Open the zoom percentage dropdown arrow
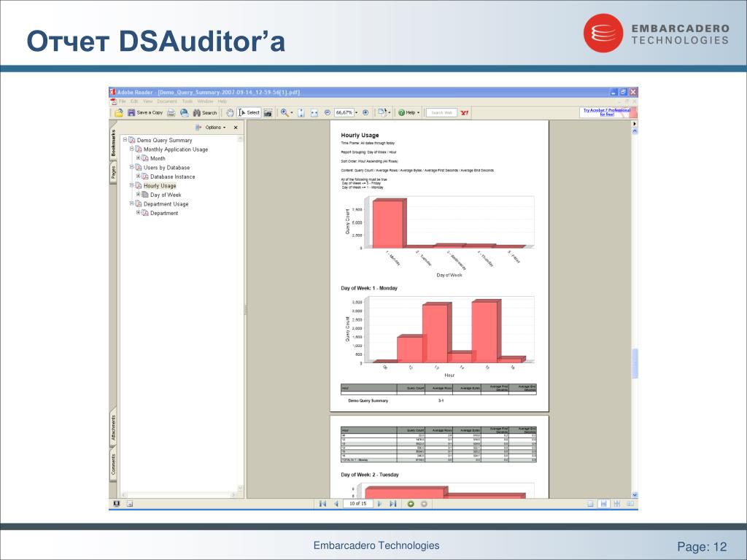The width and height of the screenshot is (747, 560). point(356,113)
